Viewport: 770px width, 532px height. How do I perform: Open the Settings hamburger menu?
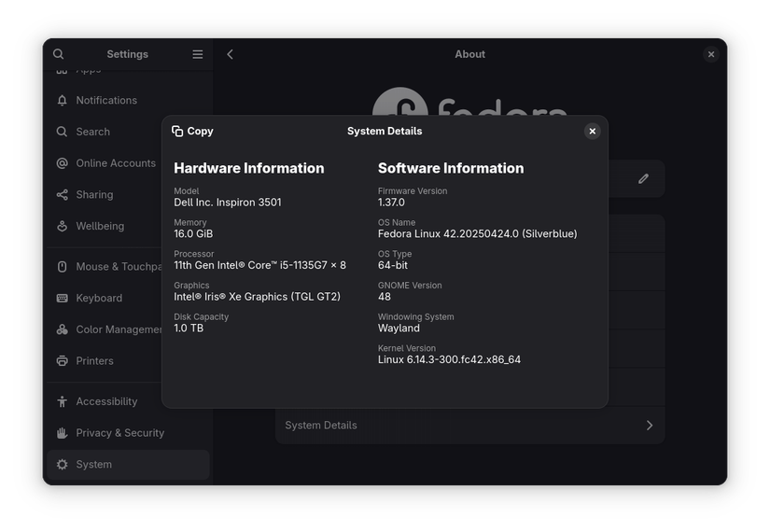(197, 54)
